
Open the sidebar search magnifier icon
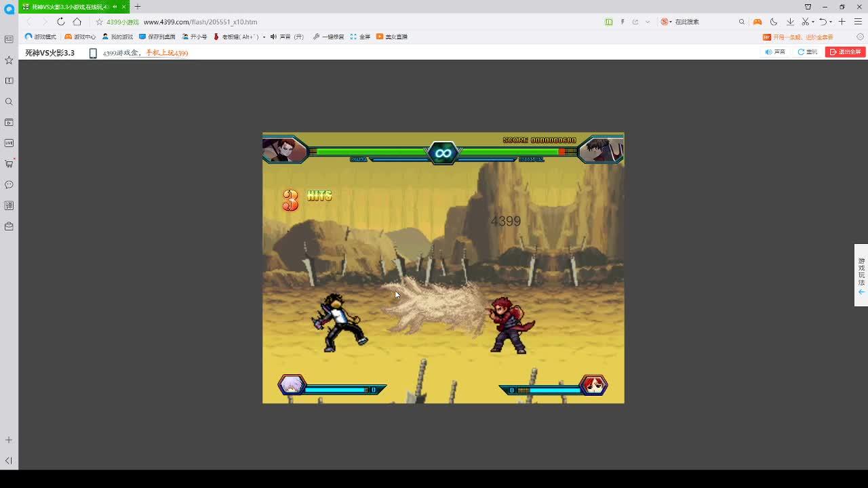coord(9,102)
